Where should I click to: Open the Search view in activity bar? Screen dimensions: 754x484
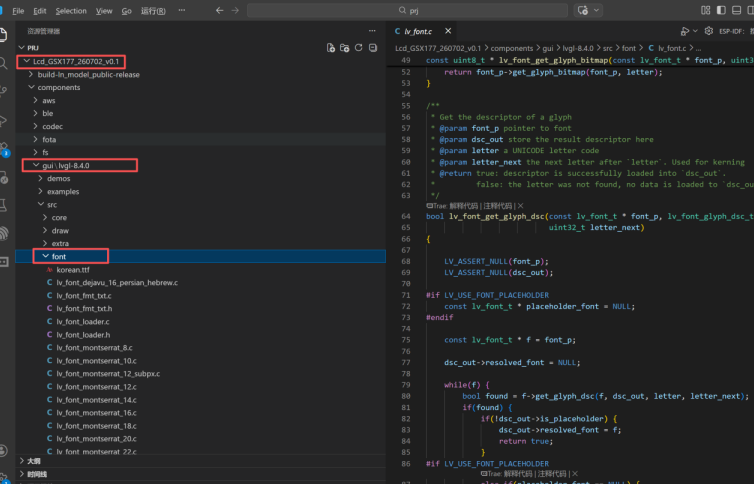(x=3, y=63)
